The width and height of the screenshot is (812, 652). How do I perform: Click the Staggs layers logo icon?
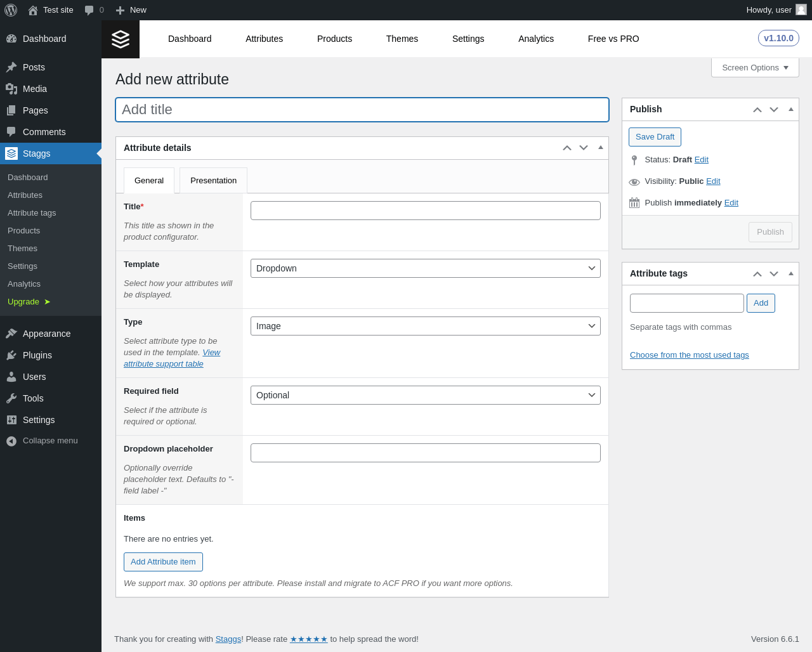click(121, 39)
